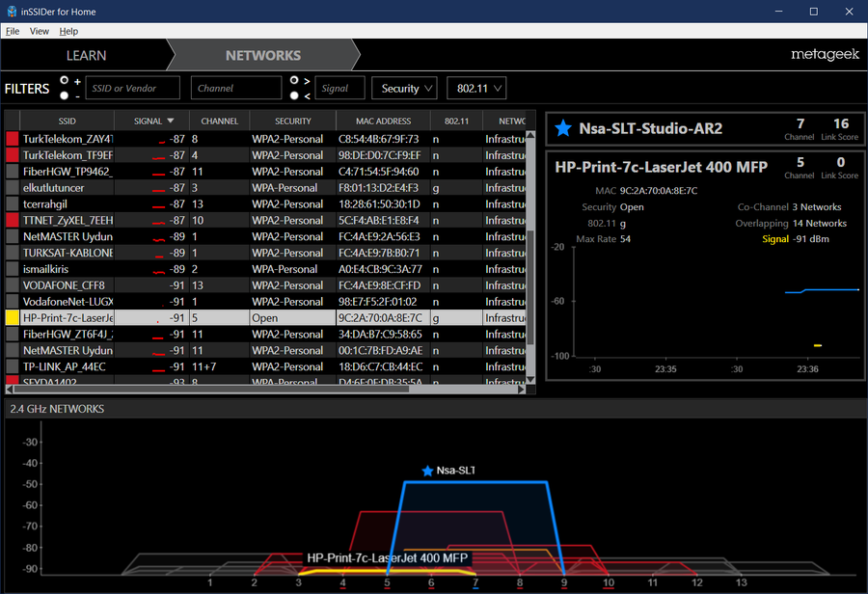
Task: Click the Link Score 16 value
Action: (x=840, y=124)
